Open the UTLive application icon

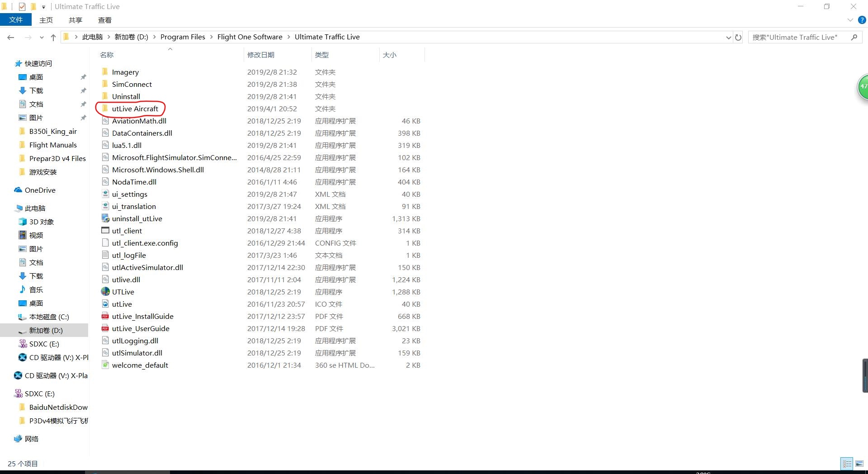pyautogui.click(x=105, y=292)
